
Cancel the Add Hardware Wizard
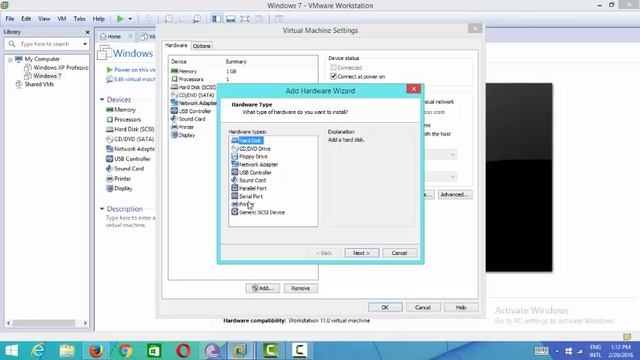pos(400,253)
